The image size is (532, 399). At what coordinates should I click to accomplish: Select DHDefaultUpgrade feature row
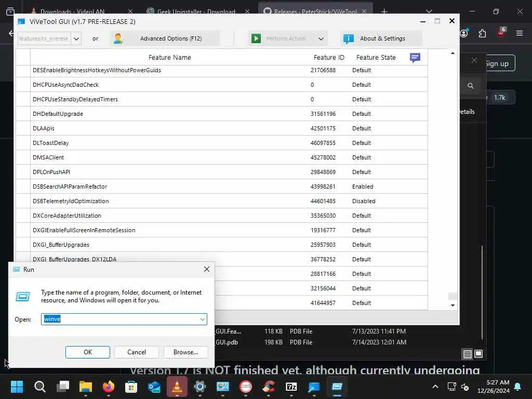[222, 114]
